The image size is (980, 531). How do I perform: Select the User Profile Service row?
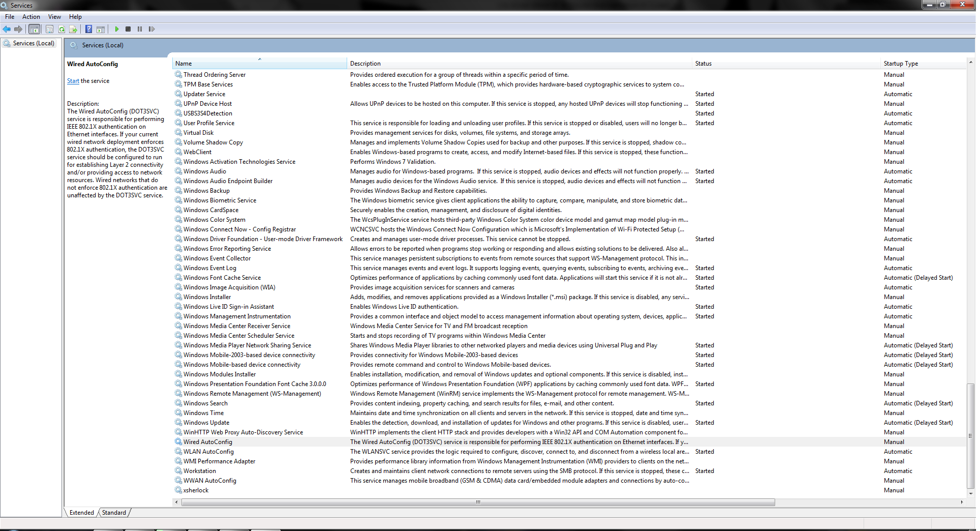(x=569, y=123)
